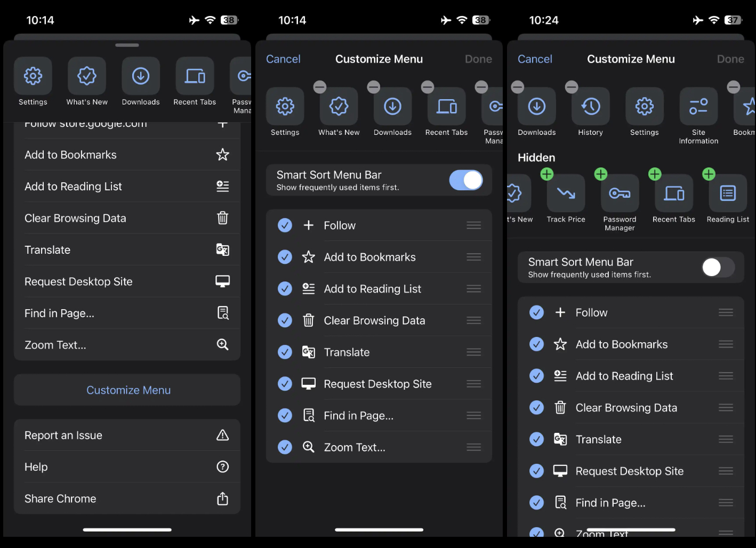
Task: Tap Password Manager icon under Hidden
Action: (620, 194)
